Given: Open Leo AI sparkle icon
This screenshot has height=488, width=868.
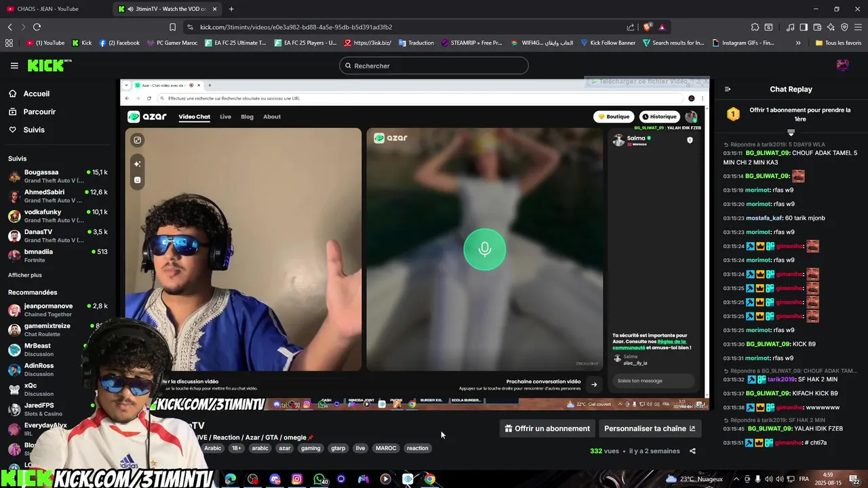Looking at the screenshot, I should 831,27.
